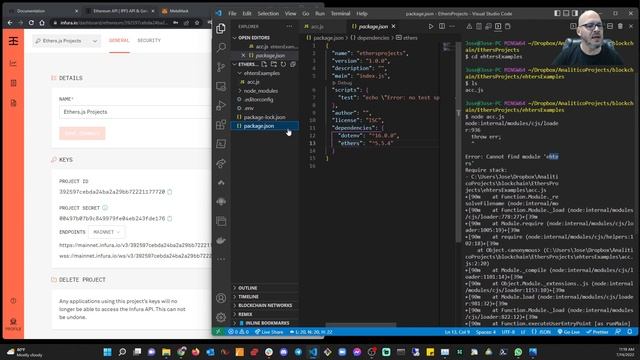This screenshot has width=640, height=360.
Task: Switch to the MetaMask browser tab
Action: click(x=178, y=11)
